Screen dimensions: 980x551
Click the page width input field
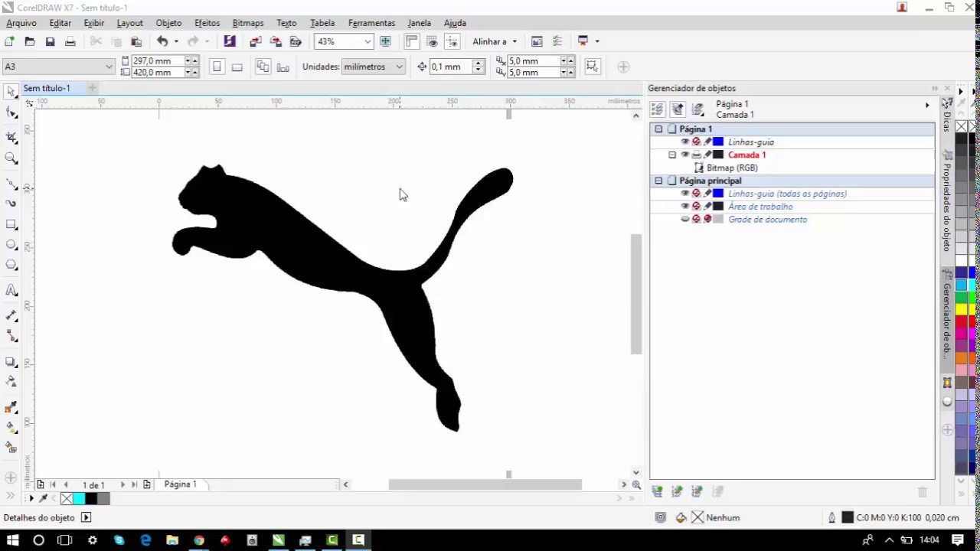tap(158, 60)
